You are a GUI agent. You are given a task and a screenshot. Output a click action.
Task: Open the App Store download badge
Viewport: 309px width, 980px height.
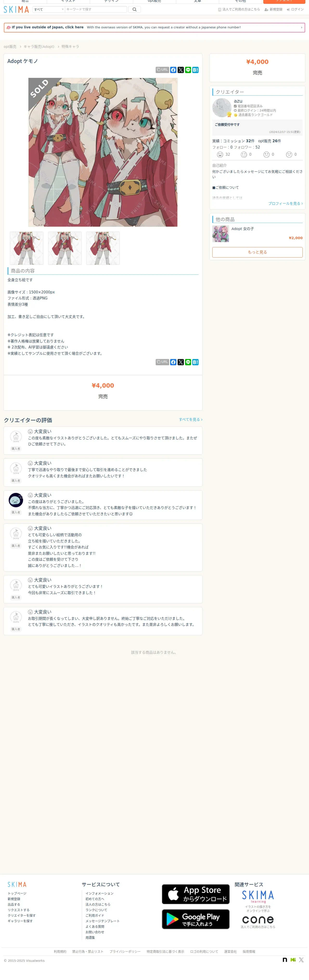click(195, 894)
